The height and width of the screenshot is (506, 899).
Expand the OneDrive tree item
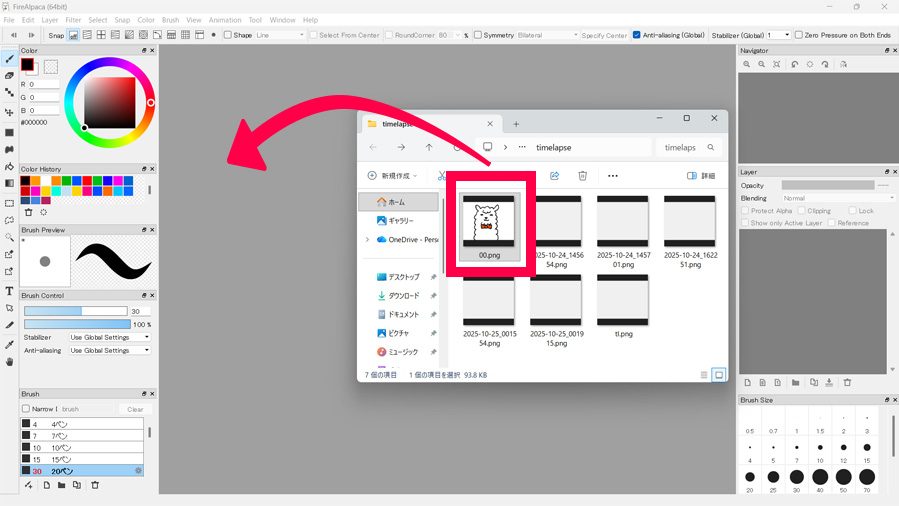coord(367,240)
